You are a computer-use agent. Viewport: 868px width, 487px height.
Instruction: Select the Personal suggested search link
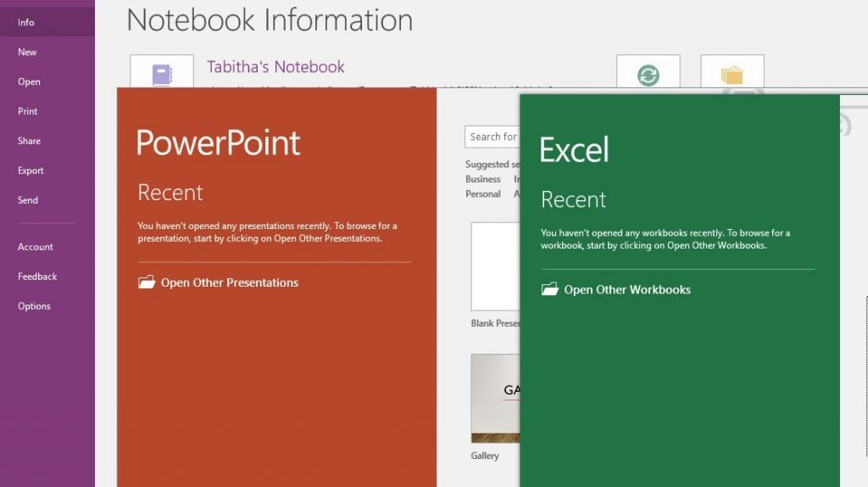(x=483, y=194)
